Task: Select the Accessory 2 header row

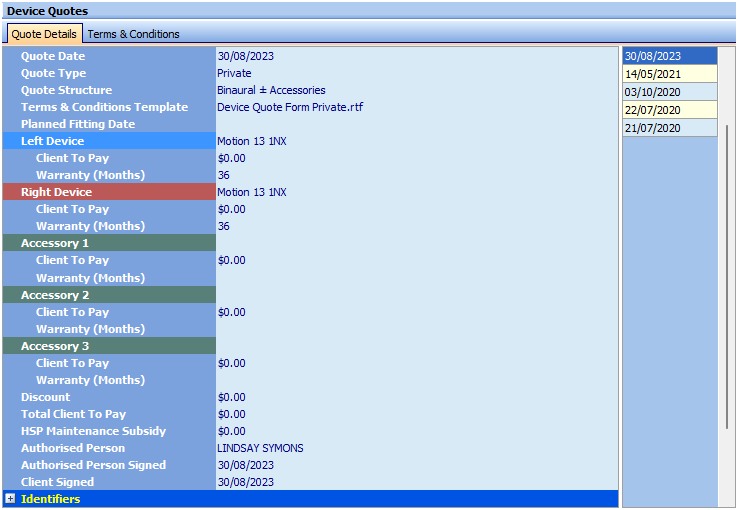Action: click(109, 295)
